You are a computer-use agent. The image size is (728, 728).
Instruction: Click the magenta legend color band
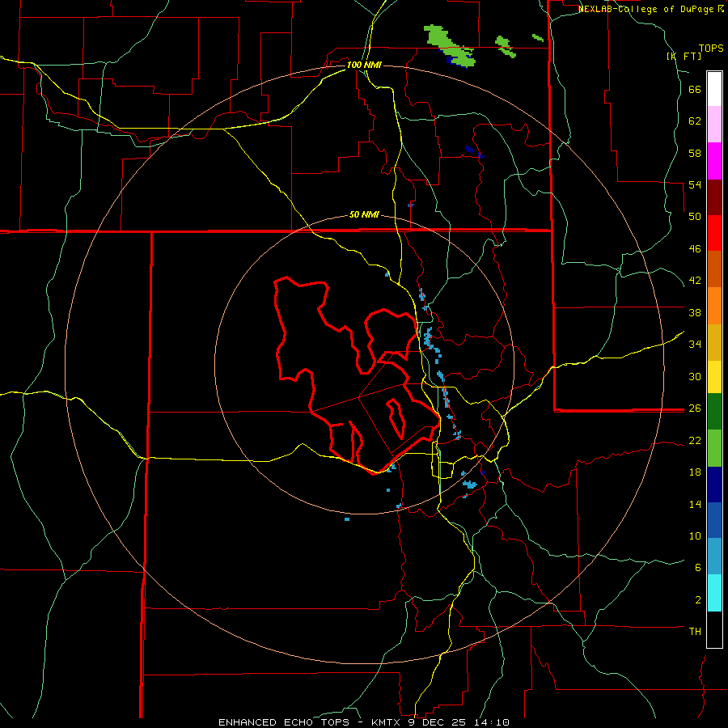[714, 161]
